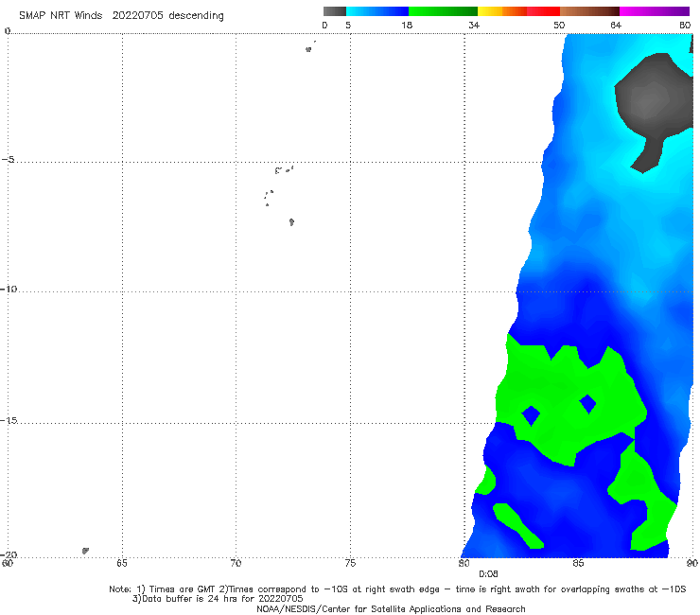This screenshot has height=615, width=700.
Task: Click the latitude axis label '-20'
Action: (x=9, y=554)
